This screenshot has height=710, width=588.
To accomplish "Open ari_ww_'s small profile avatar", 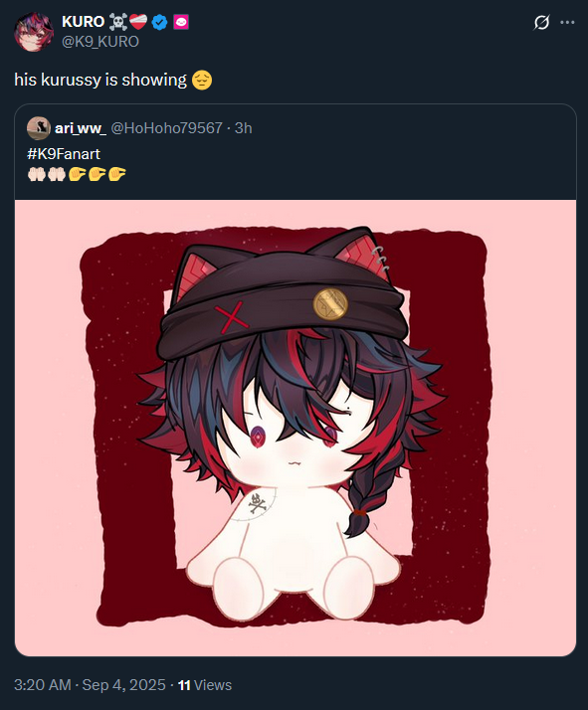I will (39, 128).
